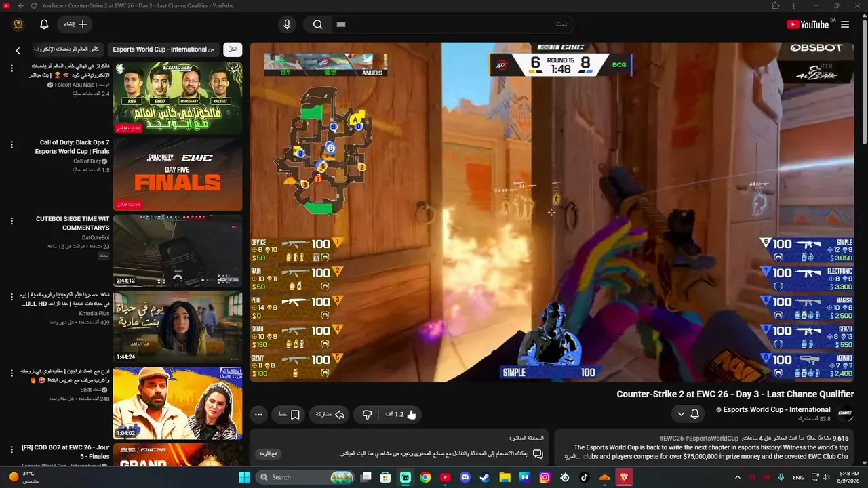Open Discord from the taskbar
Image resolution: width=868 pixels, height=488 pixels.
465,477
